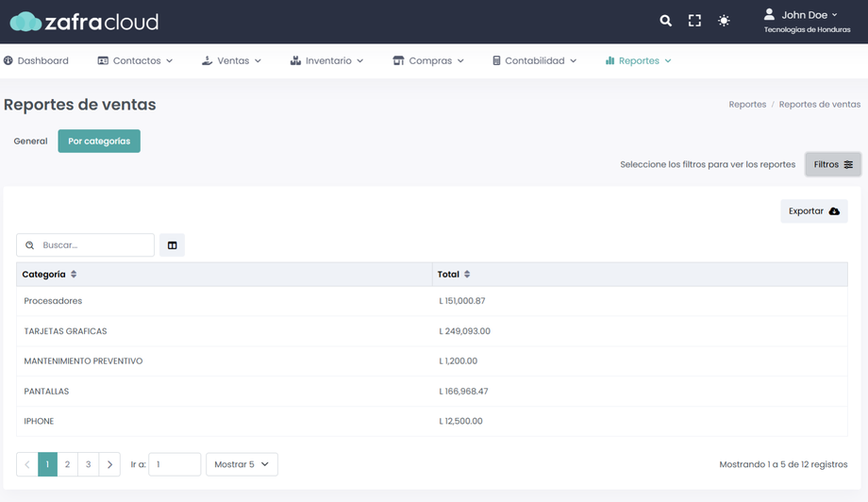Click the 'Mostrando 1 a 5 de 12 registros' text

point(783,464)
